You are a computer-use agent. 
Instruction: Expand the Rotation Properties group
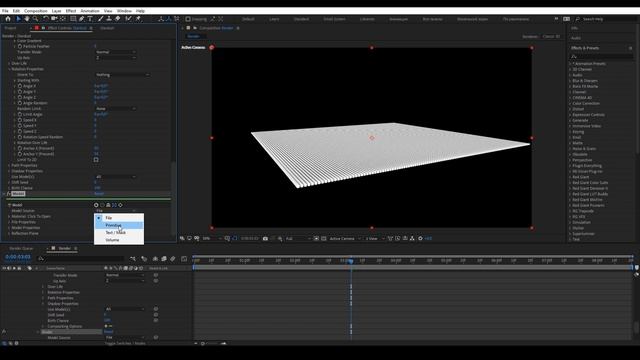click(9, 69)
